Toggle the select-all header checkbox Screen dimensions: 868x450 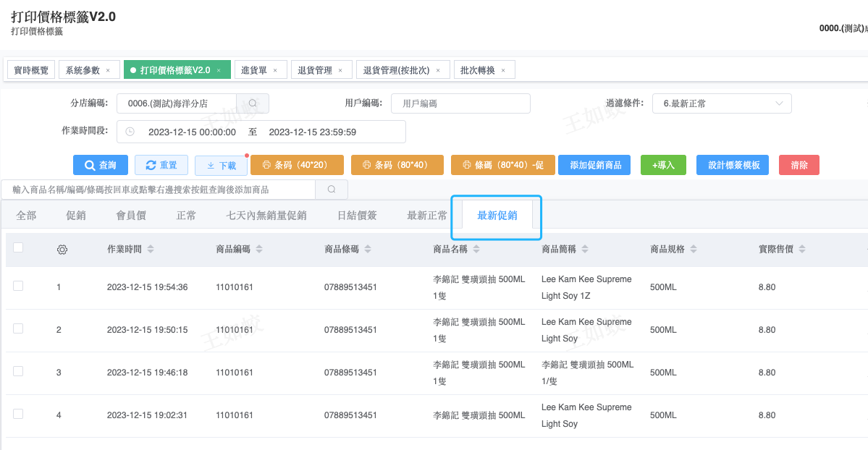18,248
